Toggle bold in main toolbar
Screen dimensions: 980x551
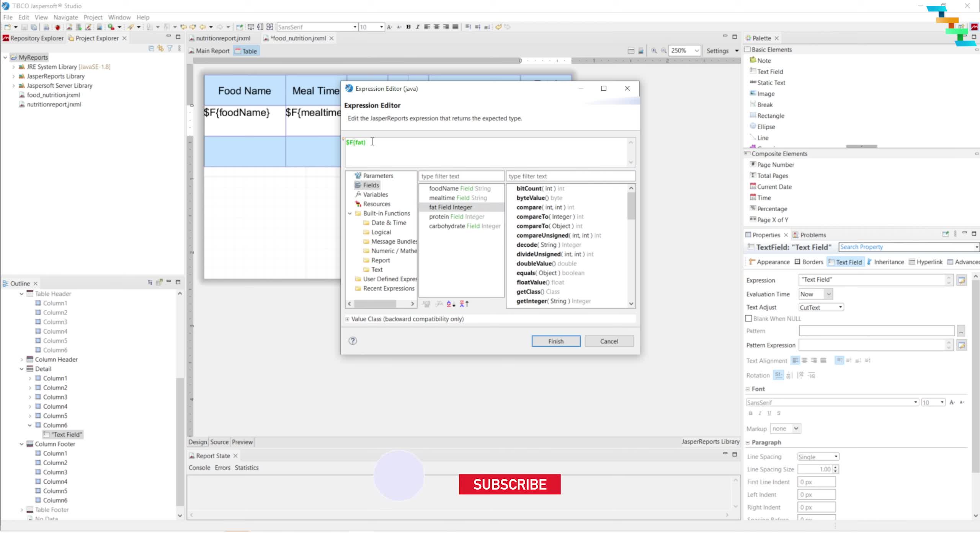(x=408, y=27)
